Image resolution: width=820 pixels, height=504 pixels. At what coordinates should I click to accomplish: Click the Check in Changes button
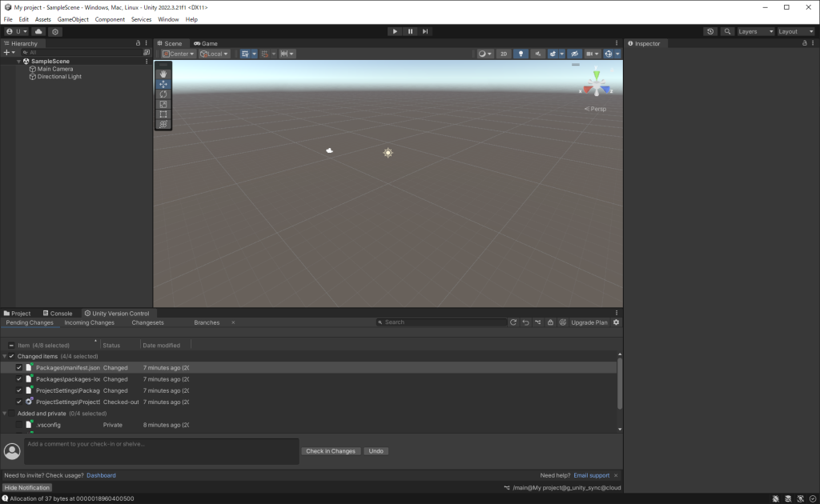coord(331,451)
